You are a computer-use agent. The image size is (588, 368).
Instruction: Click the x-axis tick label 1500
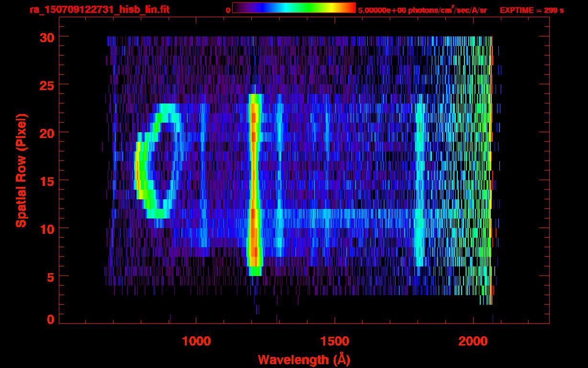tap(335, 341)
